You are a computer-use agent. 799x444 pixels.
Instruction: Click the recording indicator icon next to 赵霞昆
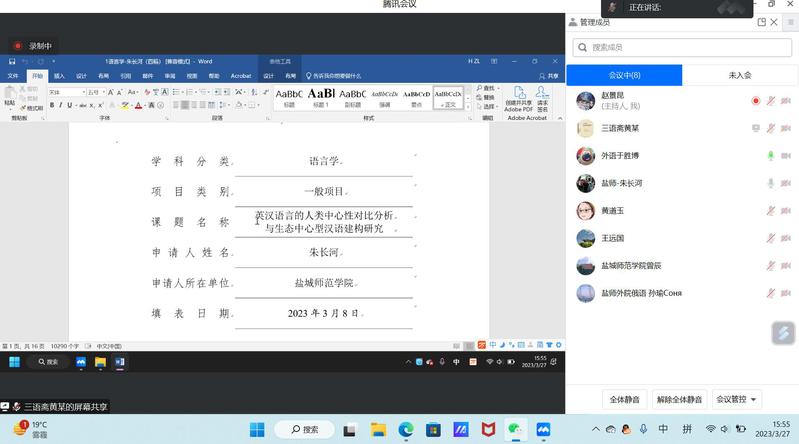(756, 101)
